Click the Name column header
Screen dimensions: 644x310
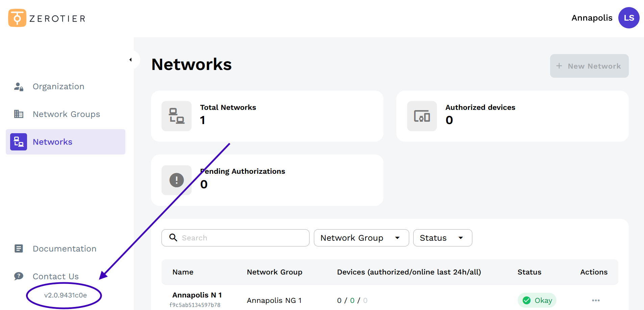point(183,272)
